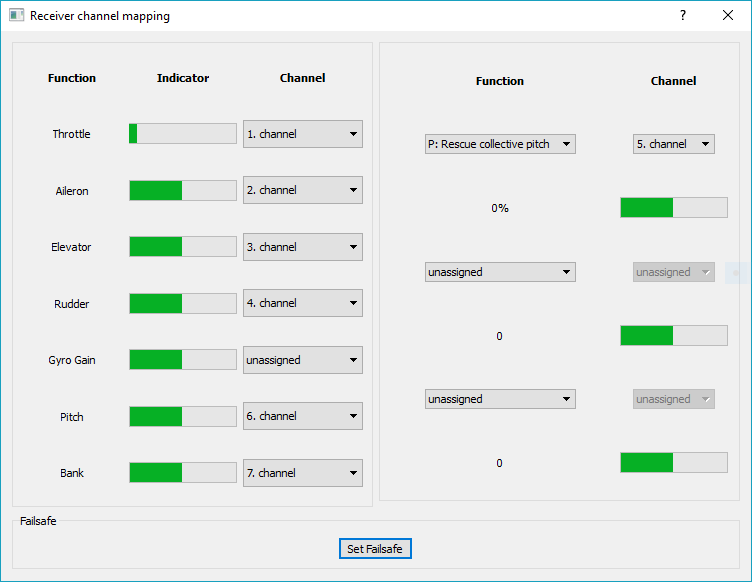The width and height of the screenshot is (752, 582).
Task: Open the Gyro Gain unassigned dropdown
Action: click(x=302, y=360)
